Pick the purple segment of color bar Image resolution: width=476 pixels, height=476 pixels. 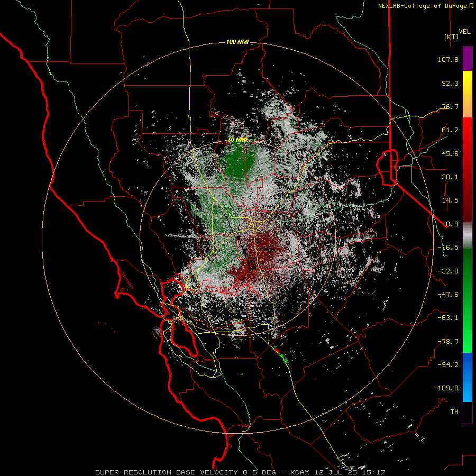click(x=467, y=59)
